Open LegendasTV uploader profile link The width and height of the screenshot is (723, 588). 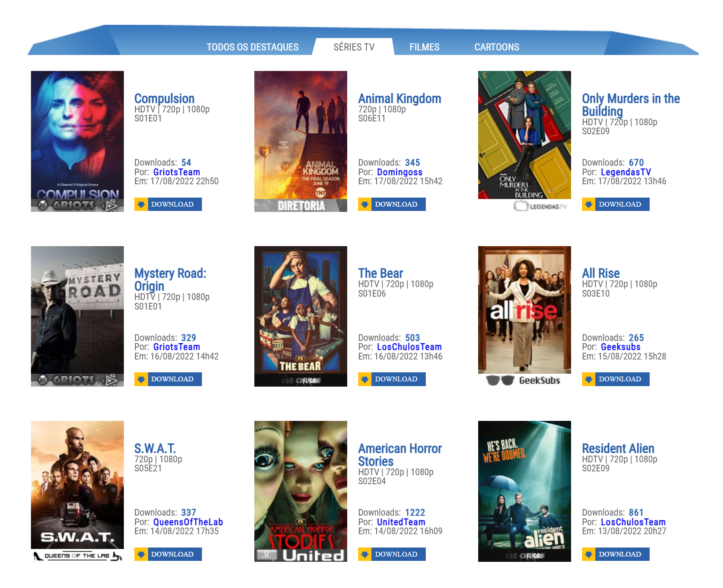pos(626,172)
